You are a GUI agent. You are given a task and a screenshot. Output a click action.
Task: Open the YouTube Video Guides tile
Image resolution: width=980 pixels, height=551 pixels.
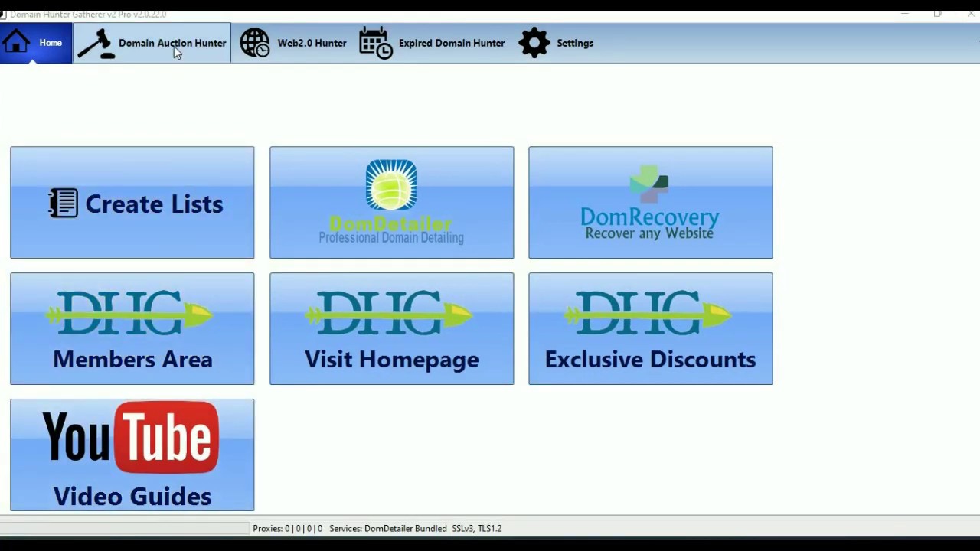[x=132, y=455]
